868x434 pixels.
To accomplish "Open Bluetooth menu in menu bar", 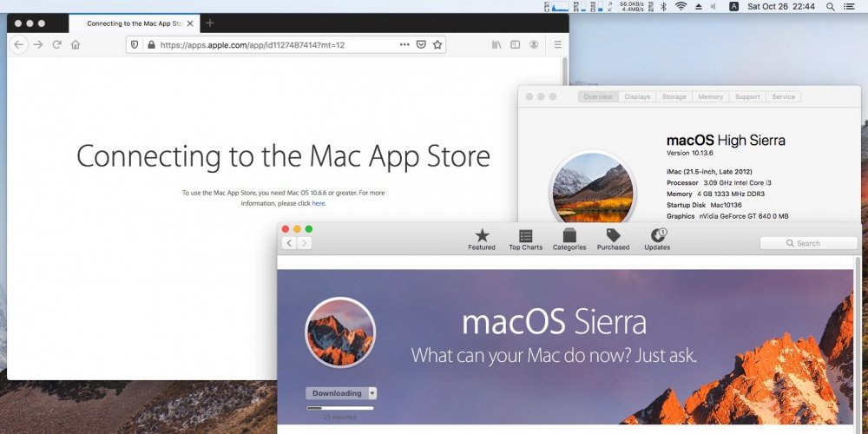I will tap(664, 7).
